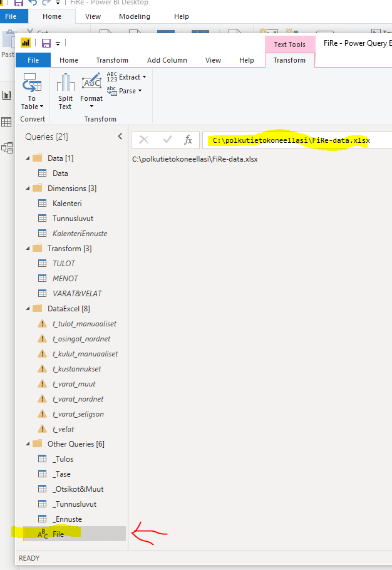Open Power Query View tab

tap(213, 60)
